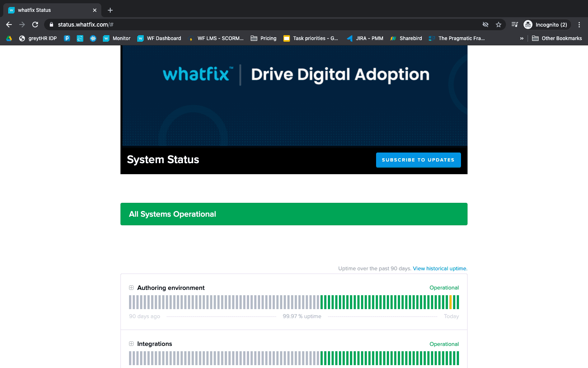The image size is (588, 368).
Task: Open the WF LMS - SCORM bookmark
Action: point(216,38)
